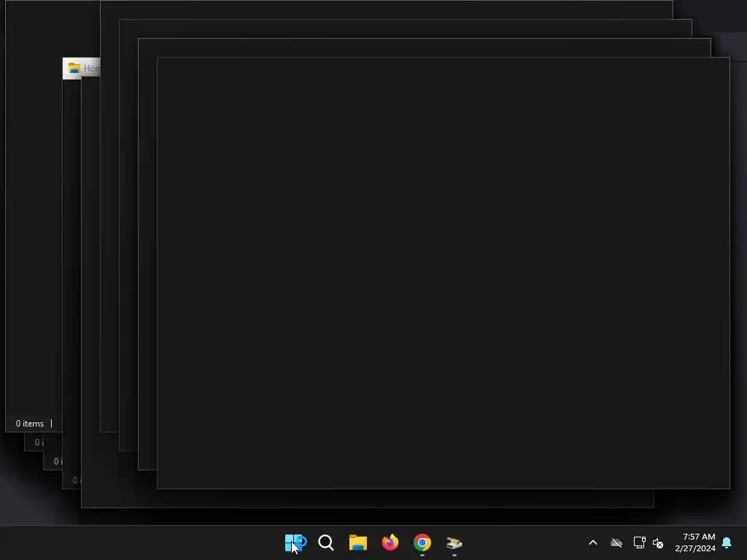Switch to Google Chrome in the taskbar
Screen dimensions: 747x560
(x=422, y=542)
